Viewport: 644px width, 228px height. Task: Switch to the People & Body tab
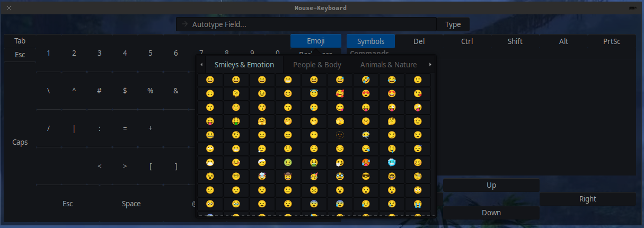(x=317, y=65)
